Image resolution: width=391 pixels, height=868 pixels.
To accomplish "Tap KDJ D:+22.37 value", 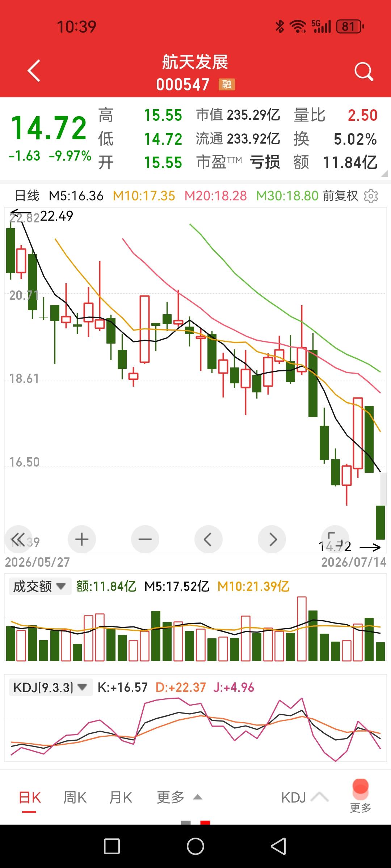I will (181, 688).
